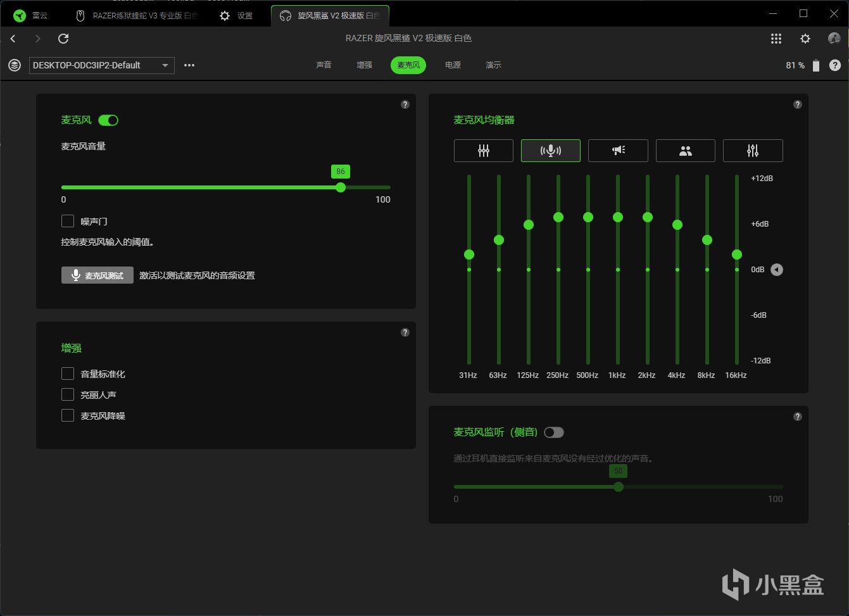The image size is (849, 616).
Task: Switch to the 电源 tab
Action: [x=453, y=65]
